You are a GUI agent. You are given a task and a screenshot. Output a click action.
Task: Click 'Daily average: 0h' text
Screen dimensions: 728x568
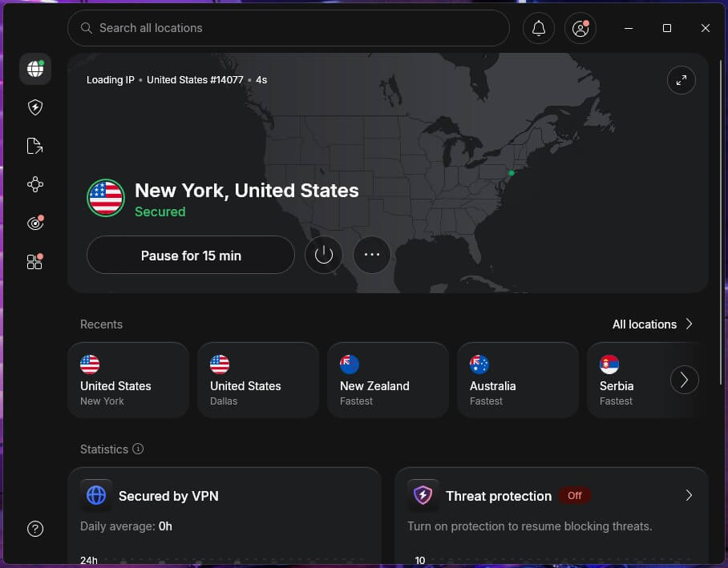pos(127,526)
